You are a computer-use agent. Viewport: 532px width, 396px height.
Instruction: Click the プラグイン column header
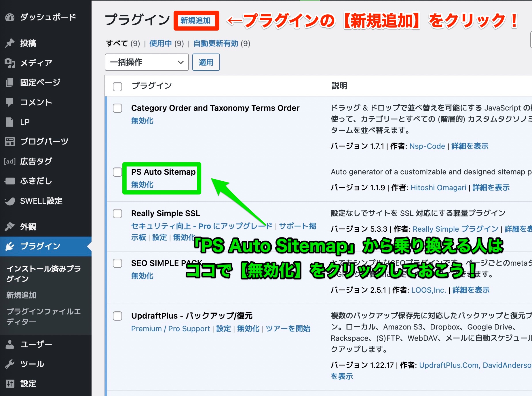[152, 86]
